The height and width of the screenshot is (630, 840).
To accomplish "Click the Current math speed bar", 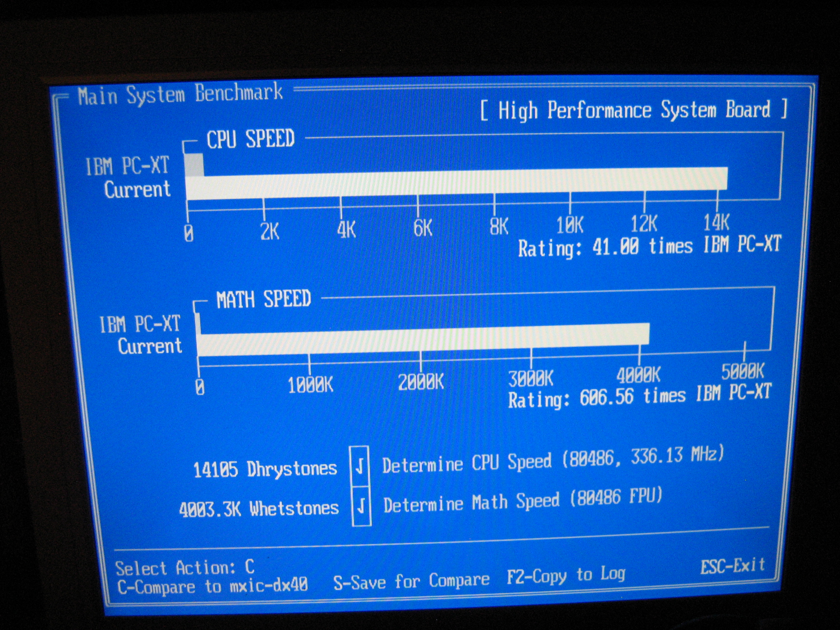I will pos(424,340).
